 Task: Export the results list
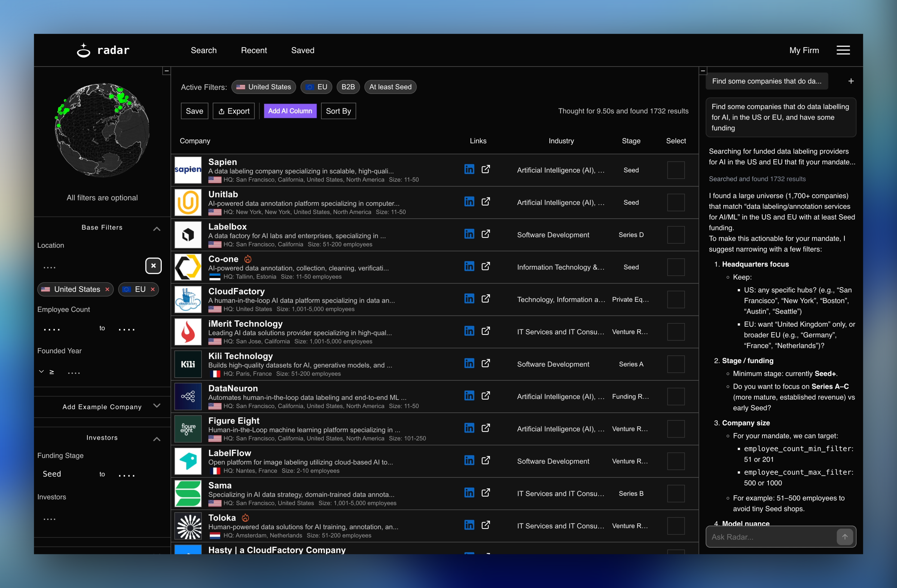[234, 111]
